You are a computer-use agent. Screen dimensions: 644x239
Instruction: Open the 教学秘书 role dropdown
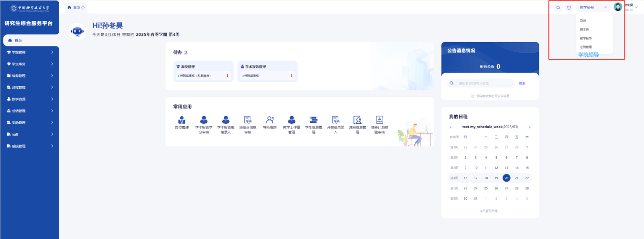[593, 8]
